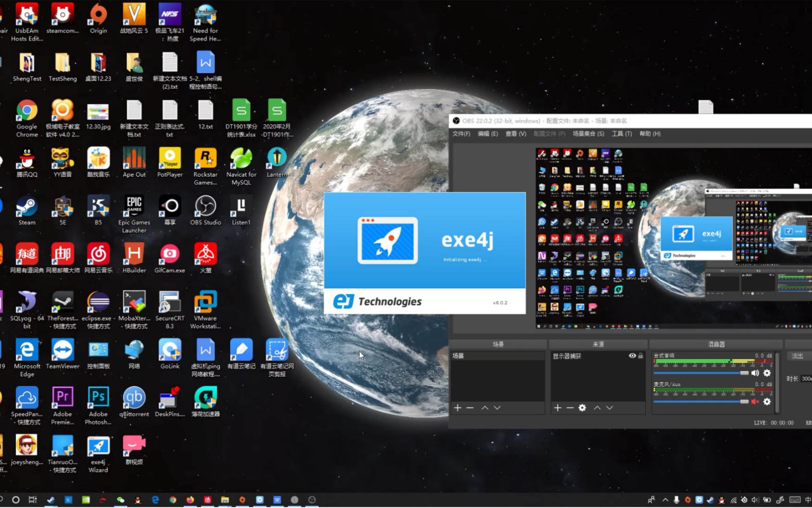This screenshot has height=508, width=812.
Task: Open the 工具(T) menu in OBS
Action: [621, 133]
